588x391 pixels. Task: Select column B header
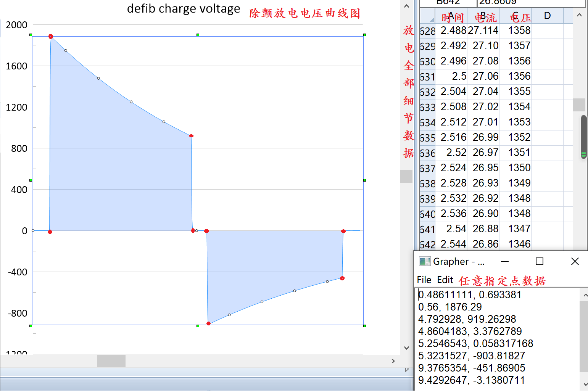coord(483,16)
